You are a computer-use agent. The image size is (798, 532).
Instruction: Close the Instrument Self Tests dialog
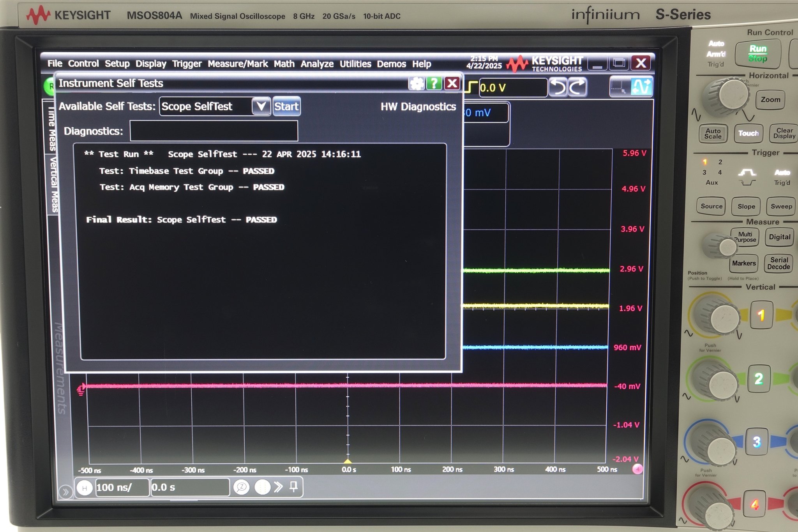click(452, 83)
